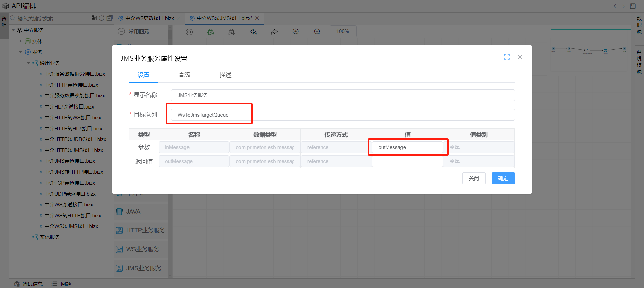Refresh the resource tree
This screenshot has height=288, width=644.
[102, 18]
